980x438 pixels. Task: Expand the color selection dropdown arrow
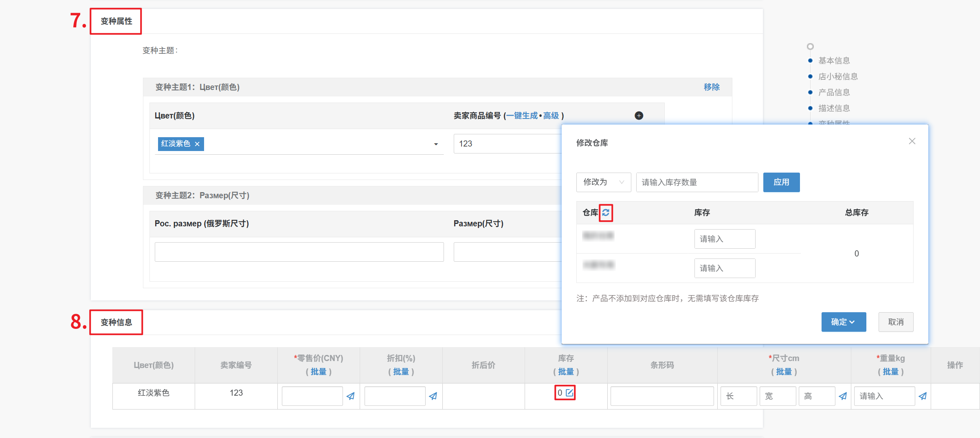tap(436, 144)
